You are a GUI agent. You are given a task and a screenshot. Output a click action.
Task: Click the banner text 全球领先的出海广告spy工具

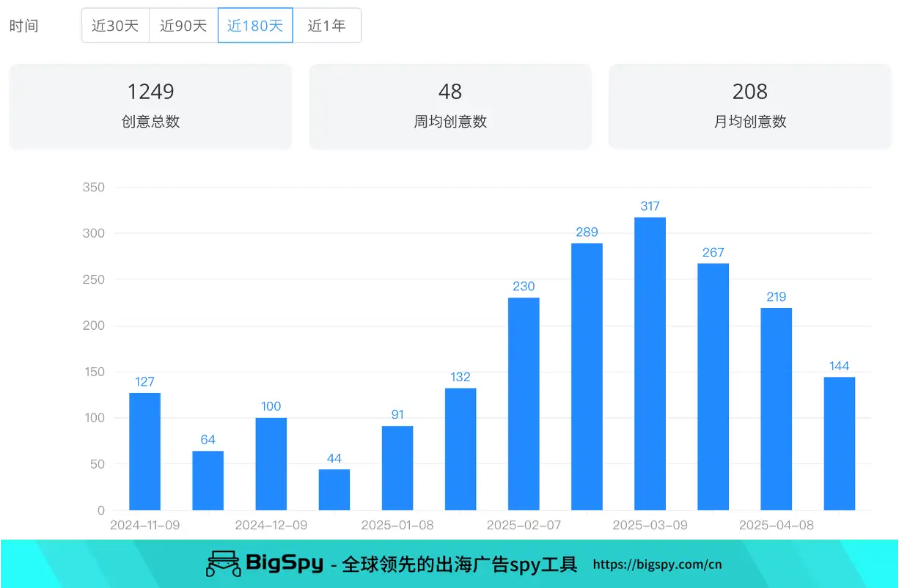tap(460, 565)
